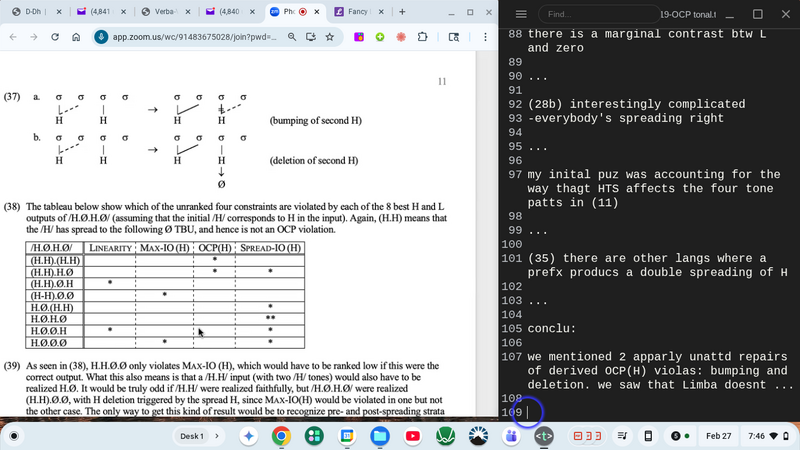Screen dimensions: 800x450
Task: Open the green grid app icon in shelf
Action: coord(314,436)
